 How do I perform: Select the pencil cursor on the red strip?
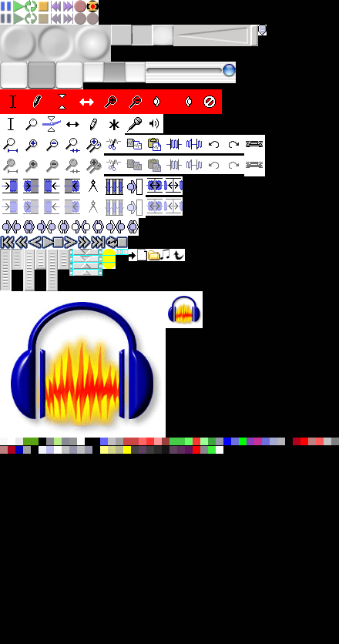point(37,102)
